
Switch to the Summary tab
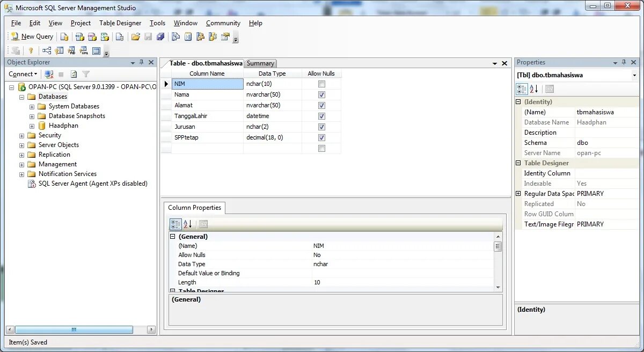click(x=260, y=63)
